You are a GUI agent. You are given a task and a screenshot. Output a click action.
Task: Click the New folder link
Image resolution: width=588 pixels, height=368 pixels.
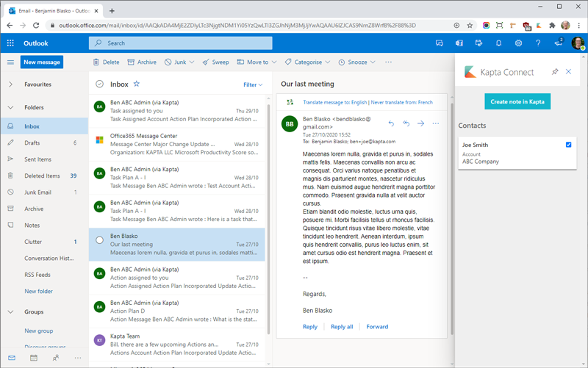click(x=39, y=291)
